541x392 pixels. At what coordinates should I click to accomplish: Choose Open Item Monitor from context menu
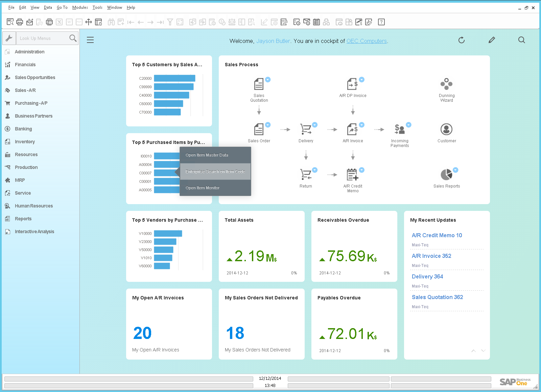(x=203, y=188)
